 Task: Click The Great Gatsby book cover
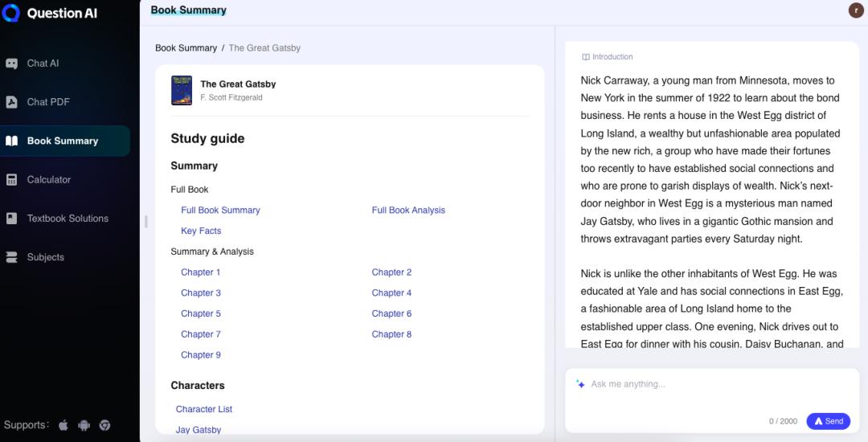click(182, 90)
